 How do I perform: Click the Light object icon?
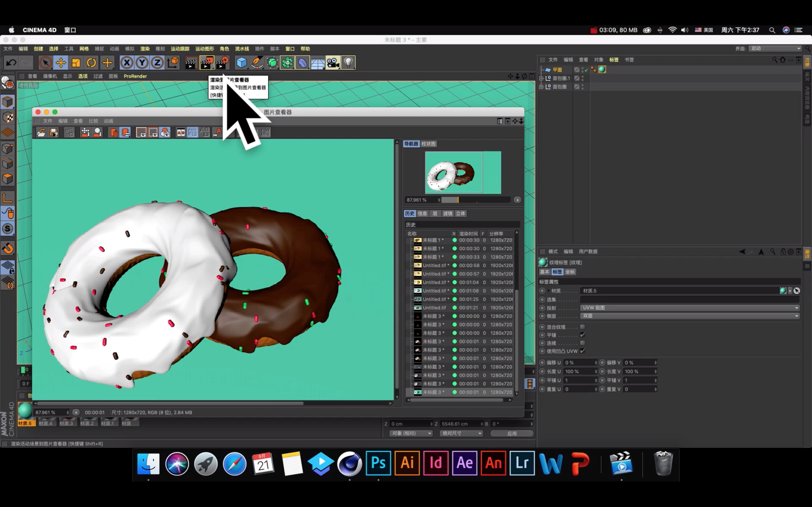click(348, 63)
